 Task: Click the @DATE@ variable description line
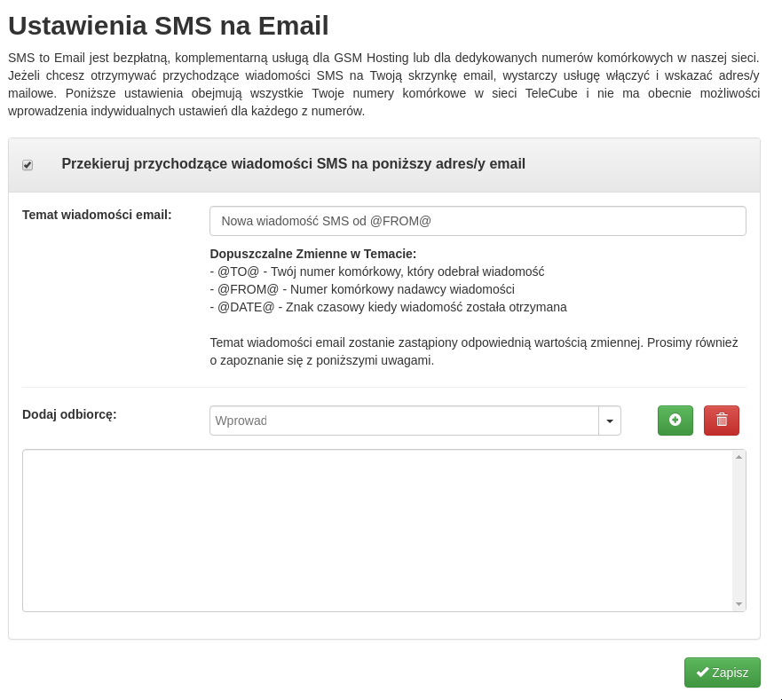388,307
